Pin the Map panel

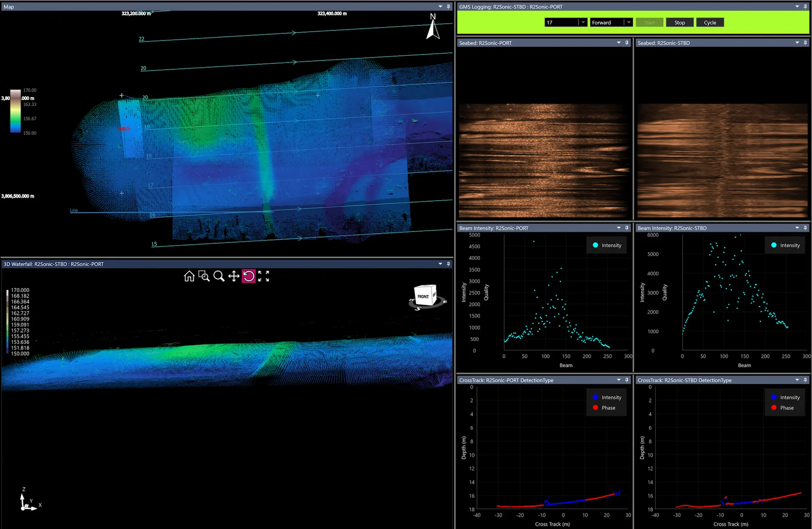tap(448, 7)
